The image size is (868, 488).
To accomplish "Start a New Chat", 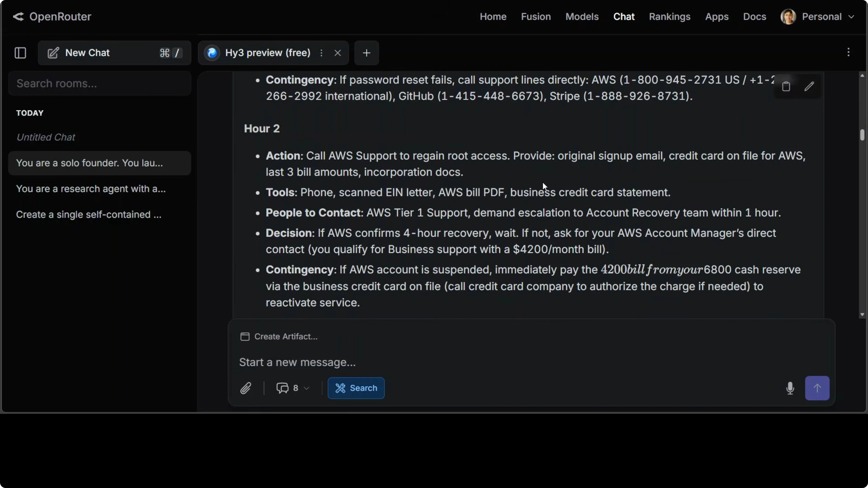I will [88, 53].
